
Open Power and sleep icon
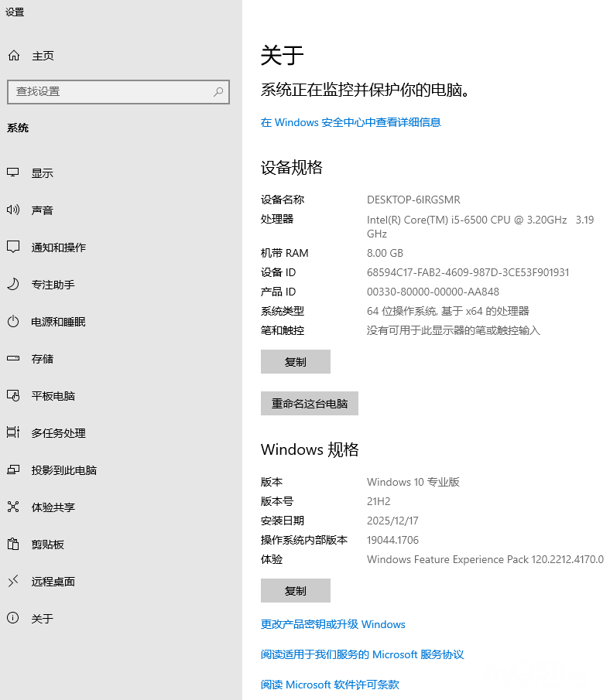13,322
